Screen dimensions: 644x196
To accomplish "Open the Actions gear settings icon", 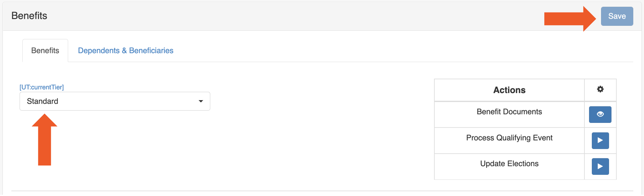I will tap(600, 90).
